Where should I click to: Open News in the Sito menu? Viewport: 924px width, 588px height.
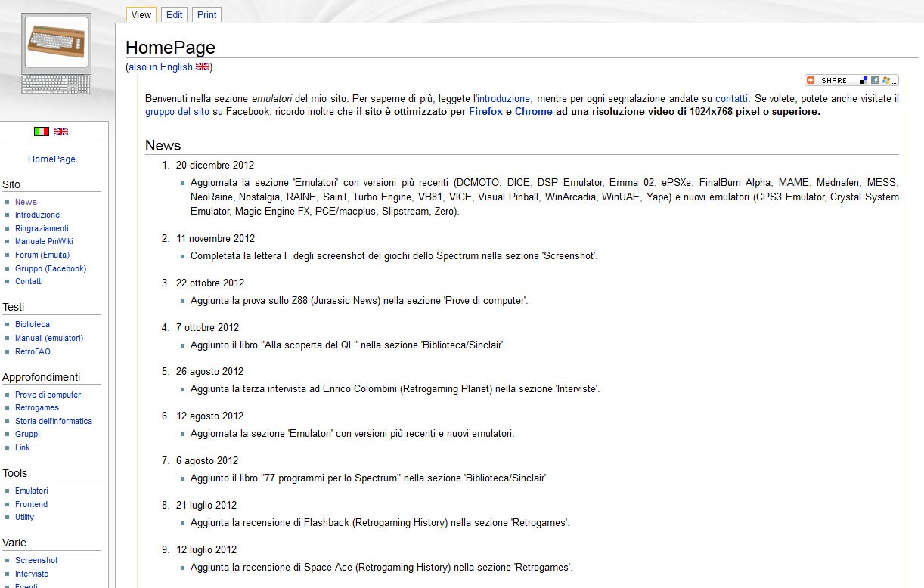(26, 202)
